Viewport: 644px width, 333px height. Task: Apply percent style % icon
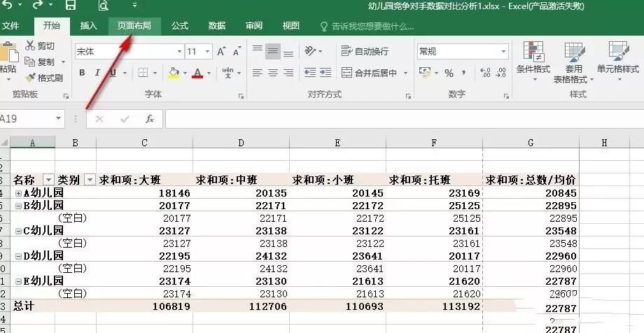point(449,73)
